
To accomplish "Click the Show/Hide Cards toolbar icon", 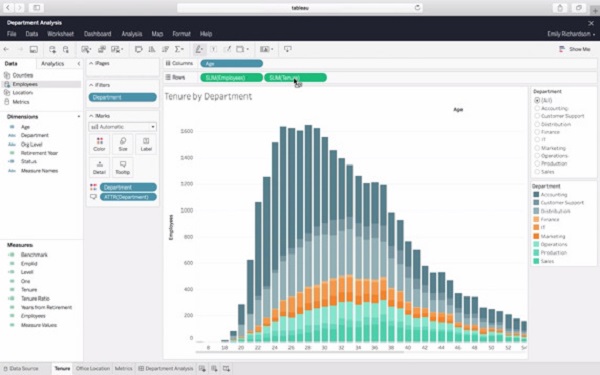I will pos(266,49).
